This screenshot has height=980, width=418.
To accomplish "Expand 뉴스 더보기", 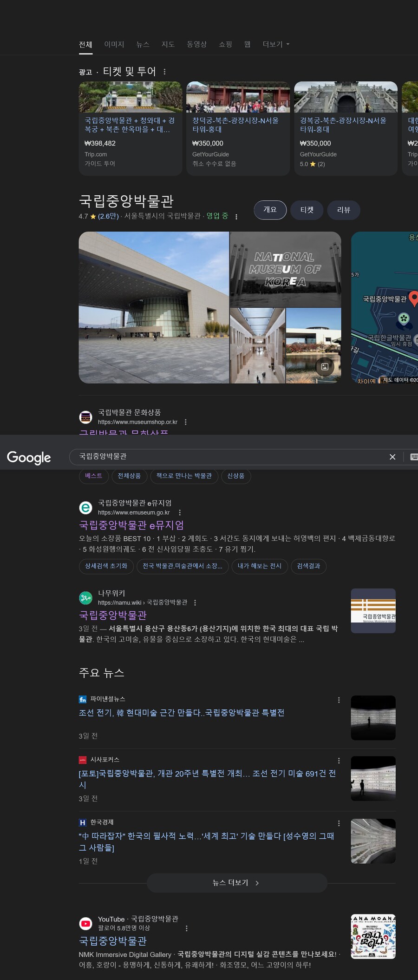I will click(237, 883).
